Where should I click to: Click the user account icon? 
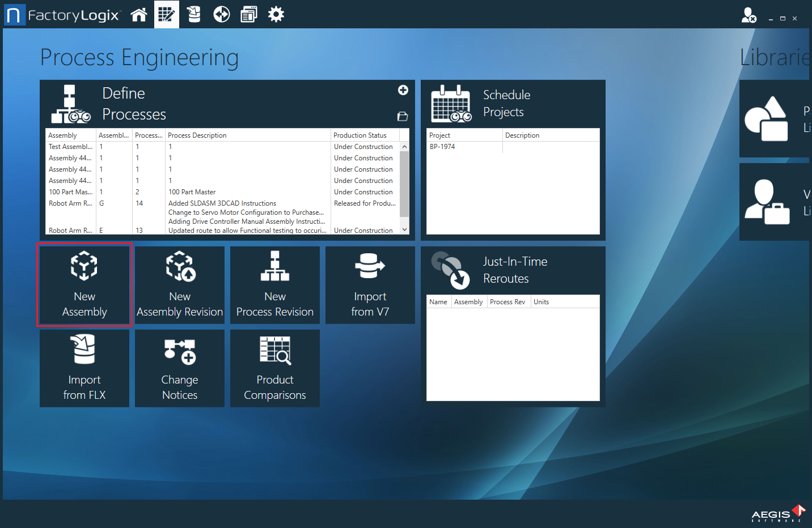[x=748, y=15]
